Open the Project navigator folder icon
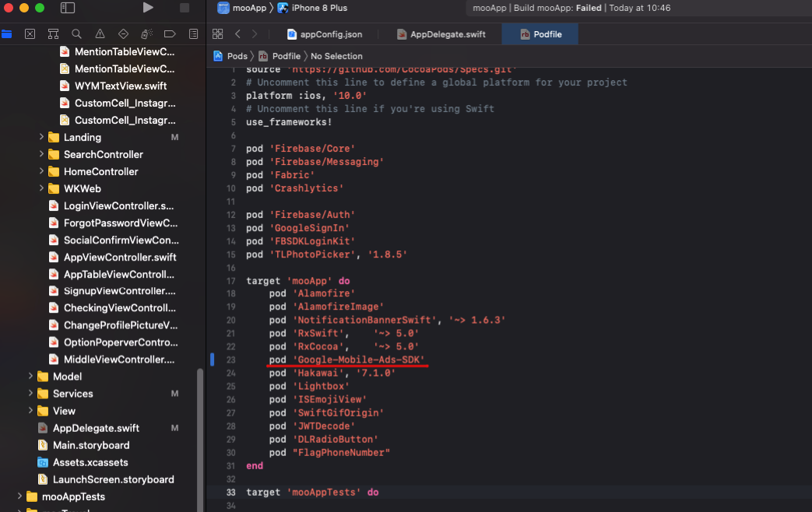The height and width of the screenshot is (512, 812). tap(7, 34)
